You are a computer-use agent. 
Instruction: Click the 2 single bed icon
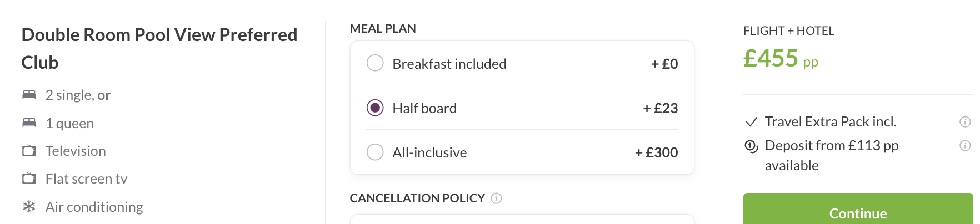coord(29,94)
